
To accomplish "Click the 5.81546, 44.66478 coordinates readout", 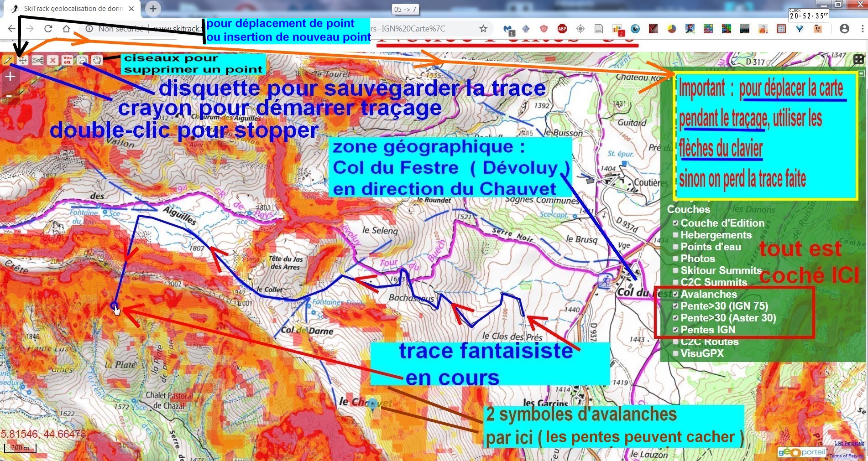I will click(43, 434).
